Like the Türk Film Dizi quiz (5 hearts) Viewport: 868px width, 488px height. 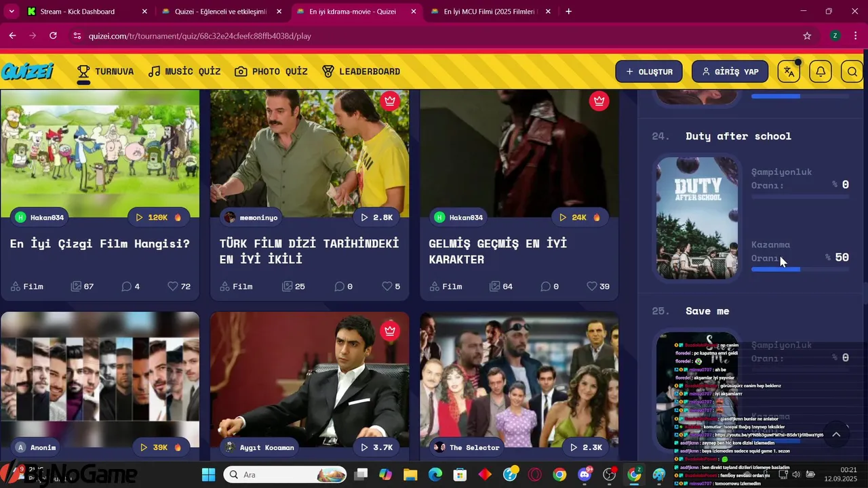[x=391, y=287]
